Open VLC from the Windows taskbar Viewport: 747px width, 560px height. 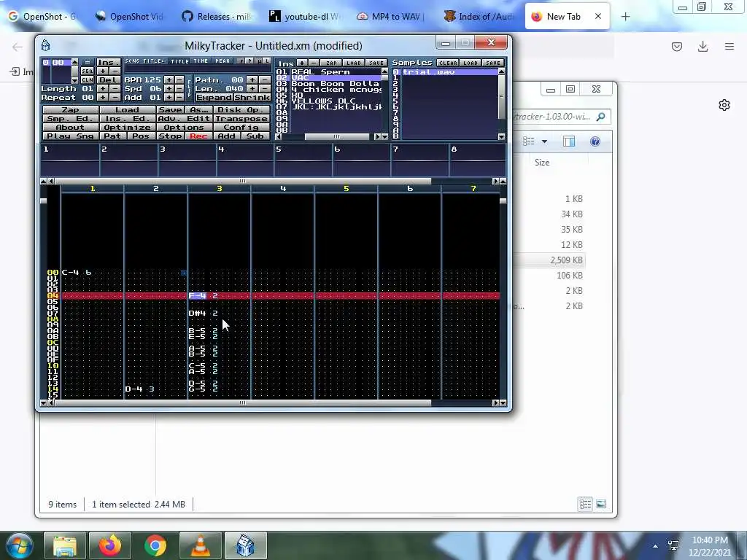tap(200, 545)
